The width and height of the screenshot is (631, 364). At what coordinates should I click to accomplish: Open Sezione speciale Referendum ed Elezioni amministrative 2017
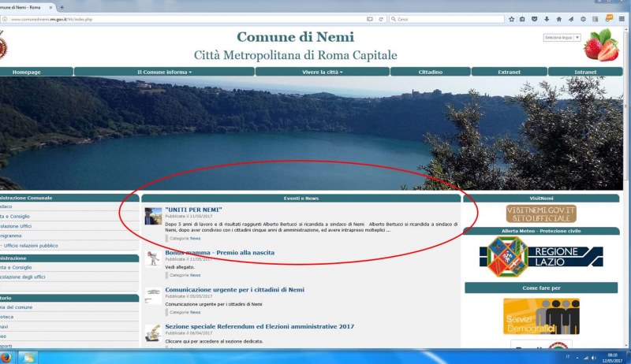click(259, 327)
